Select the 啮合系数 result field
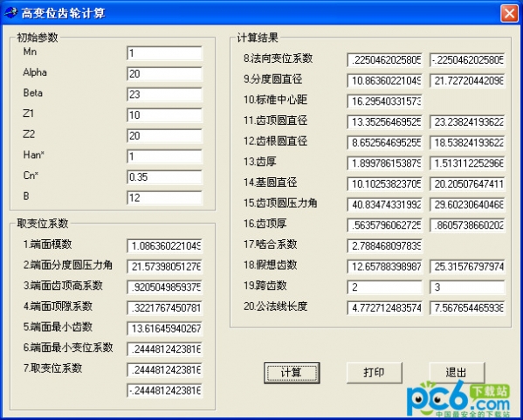This screenshot has height=420, width=523. [x=384, y=246]
